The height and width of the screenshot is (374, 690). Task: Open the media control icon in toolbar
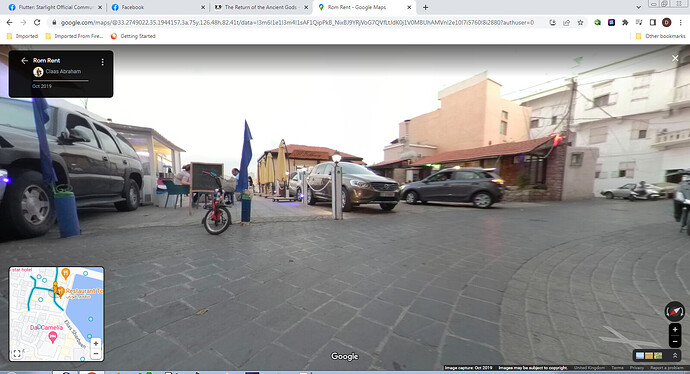pos(639,22)
